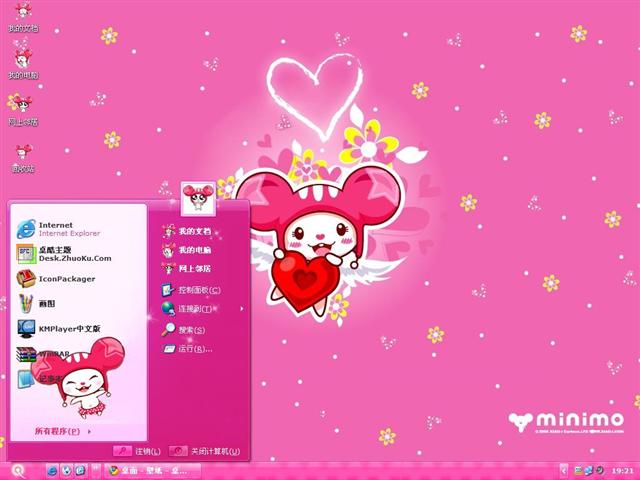Open the 运行(R)... run dialog

point(187,349)
